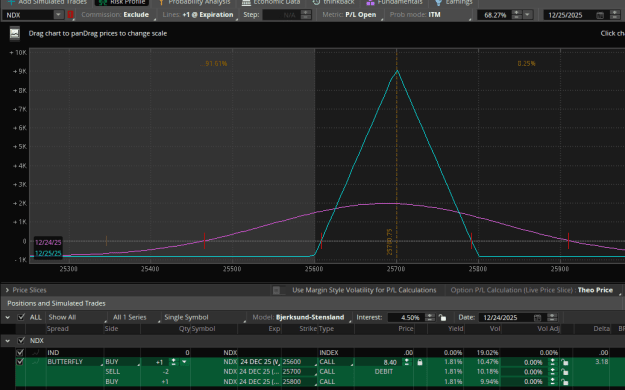The image size is (625, 390).
Task: Collapse the NDX group chevron
Action: pyautogui.click(x=8, y=341)
